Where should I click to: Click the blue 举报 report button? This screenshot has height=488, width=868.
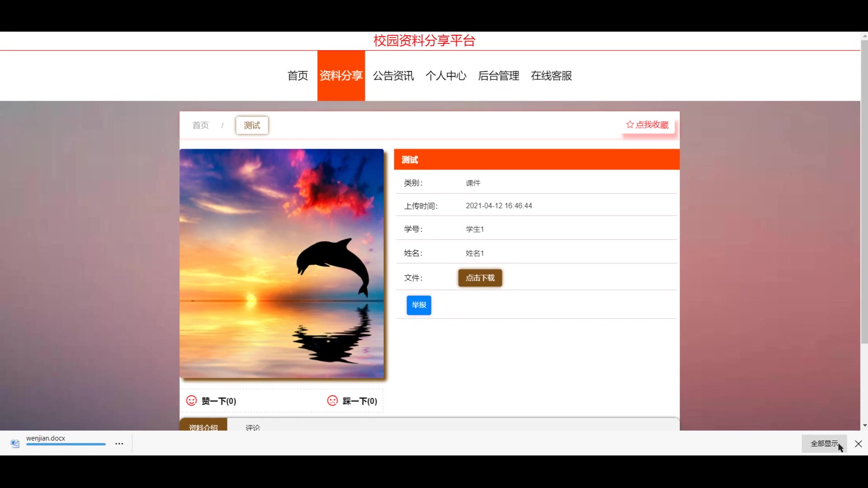[x=419, y=305]
